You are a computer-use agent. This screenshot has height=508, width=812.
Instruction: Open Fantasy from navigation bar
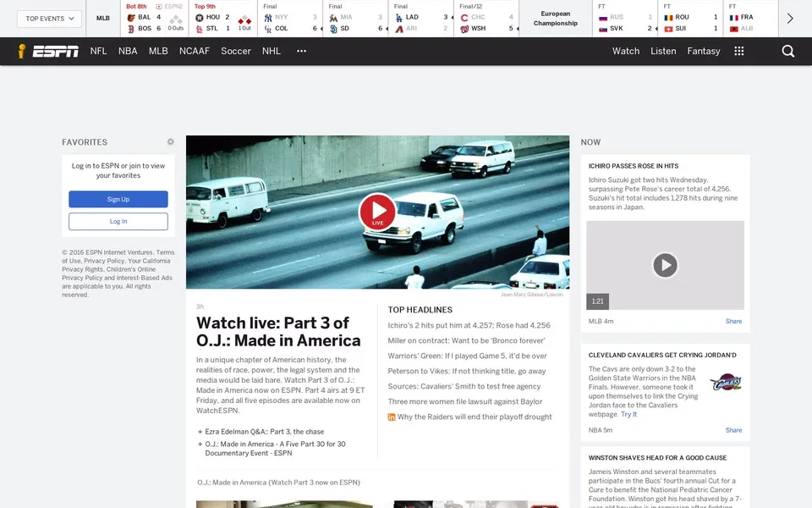click(703, 51)
